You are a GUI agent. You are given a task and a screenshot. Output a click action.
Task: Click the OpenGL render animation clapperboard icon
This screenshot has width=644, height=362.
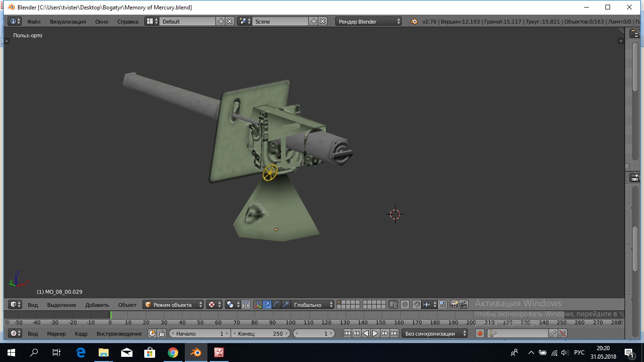(x=464, y=305)
